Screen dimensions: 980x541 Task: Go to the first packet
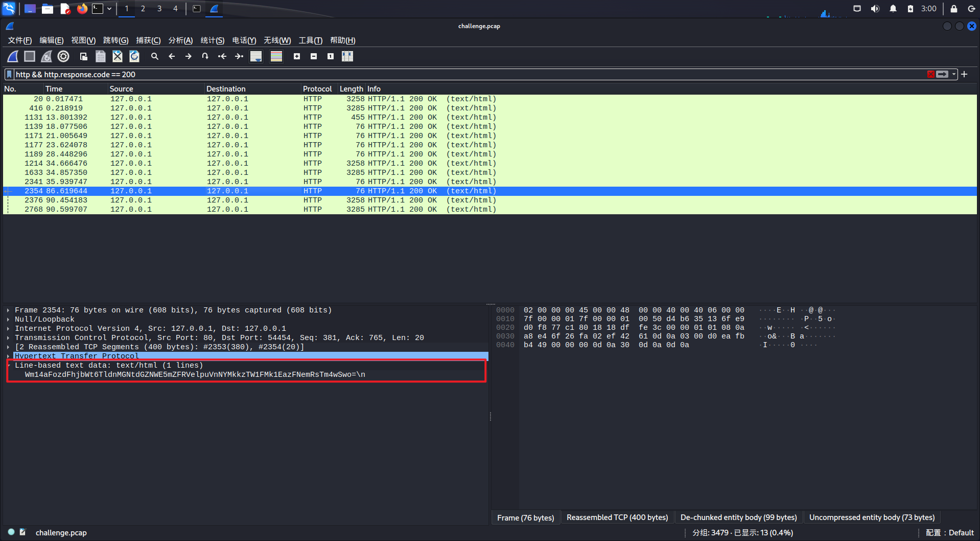pyautogui.click(x=222, y=56)
